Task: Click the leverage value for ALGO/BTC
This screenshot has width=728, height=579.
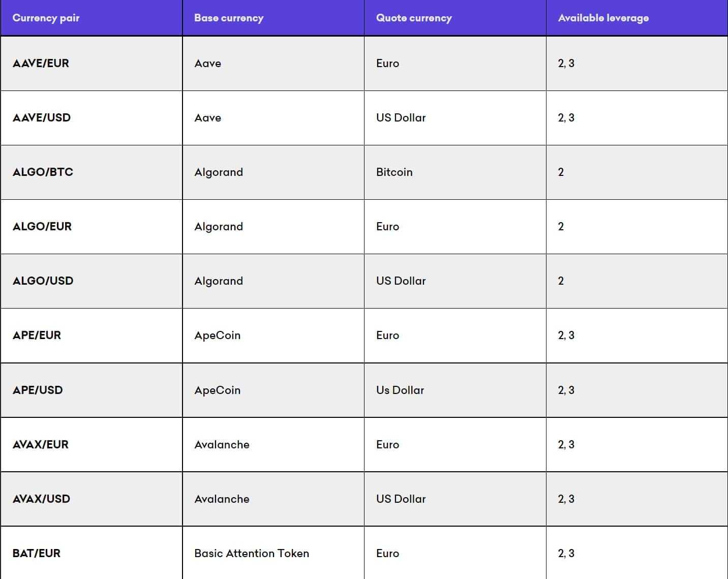Action: pos(561,172)
